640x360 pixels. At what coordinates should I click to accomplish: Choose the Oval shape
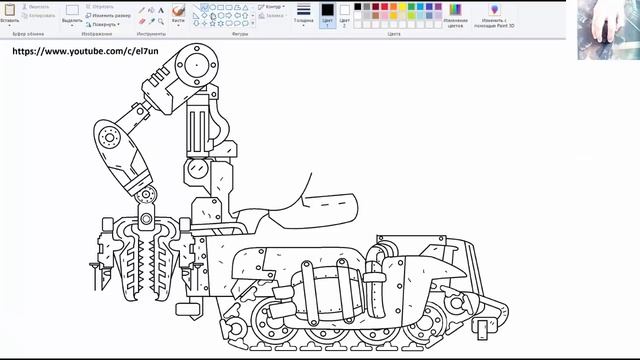[213, 7]
